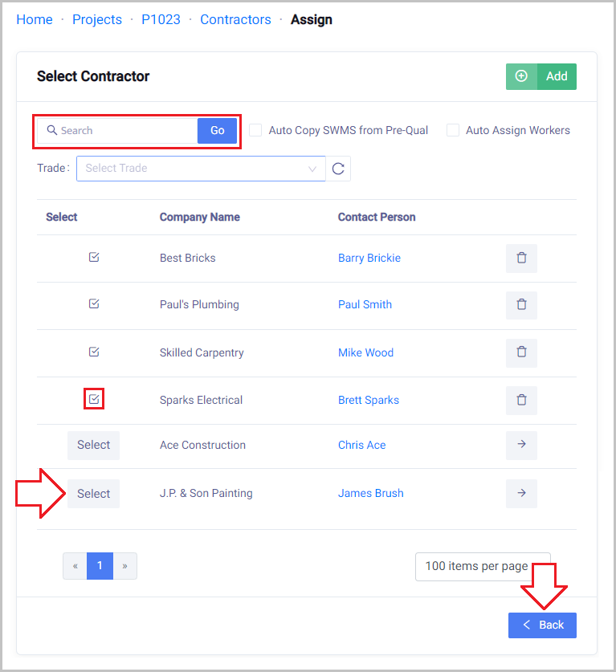Remove Skilled Carpentry with trash icon
616x672 pixels.
521,352
